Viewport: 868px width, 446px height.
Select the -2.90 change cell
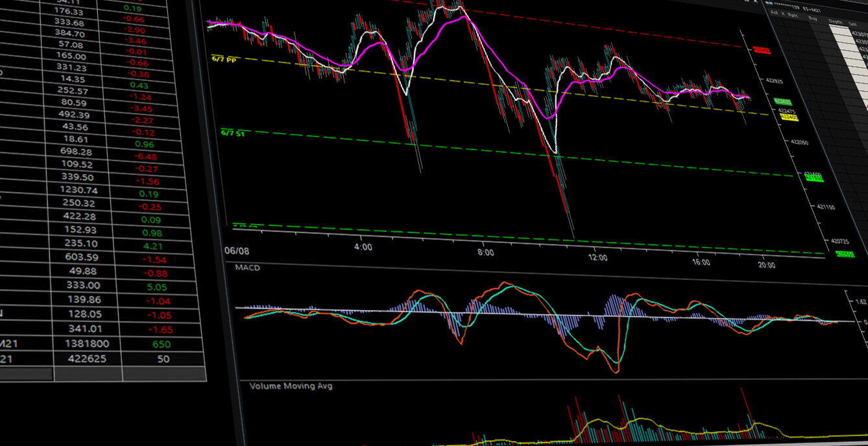click(136, 30)
